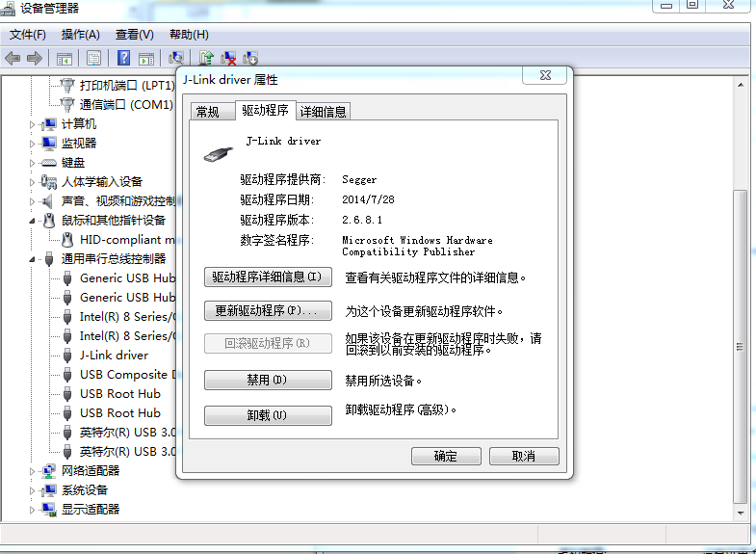Expand the 系统设备 tree node
The height and width of the screenshot is (554, 756).
[32, 490]
